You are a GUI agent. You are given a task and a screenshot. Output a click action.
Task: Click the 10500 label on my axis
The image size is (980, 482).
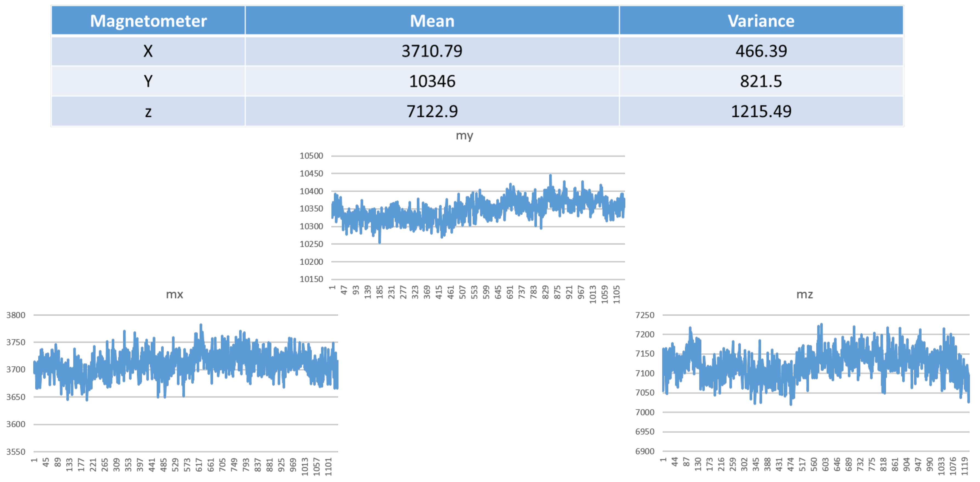pyautogui.click(x=311, y=156)
